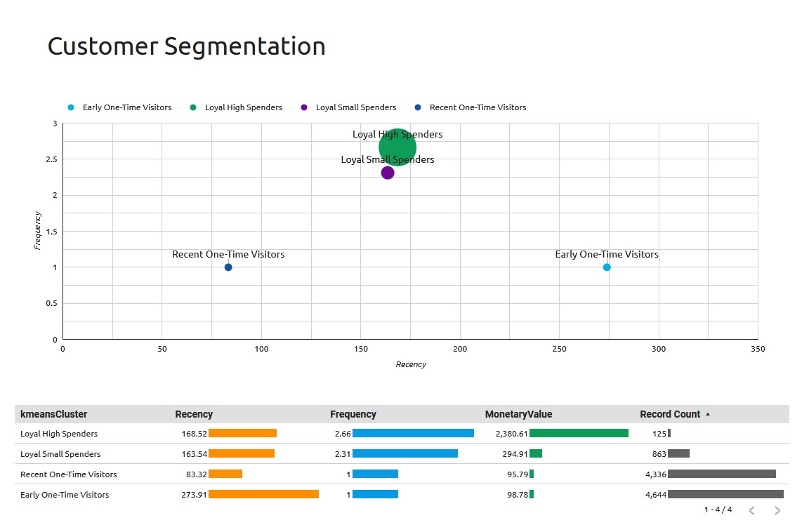Click the cyan legend marker for Early One-Time Visitors
809x532 pixels.
click(x=71, y=107)
